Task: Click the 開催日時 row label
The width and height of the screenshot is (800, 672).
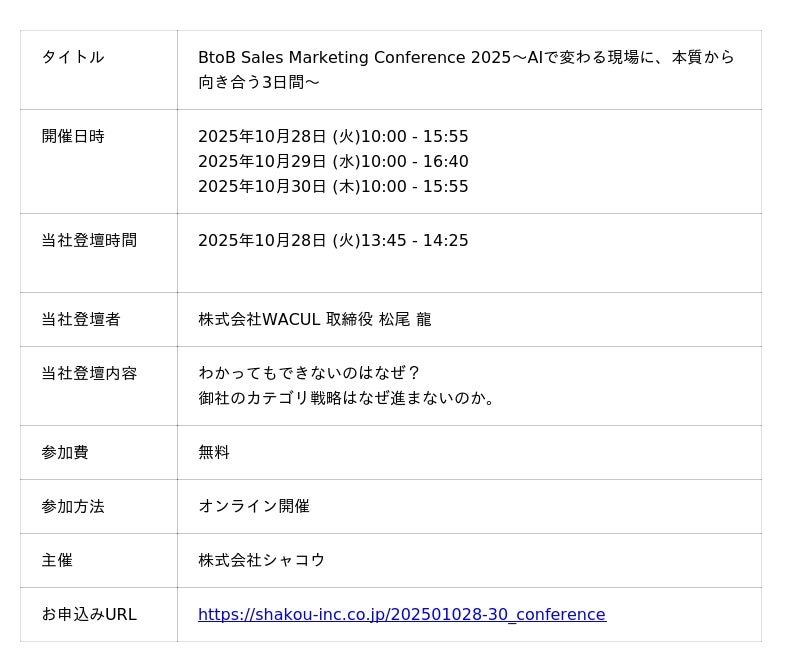Action: (x=73, y=136)
